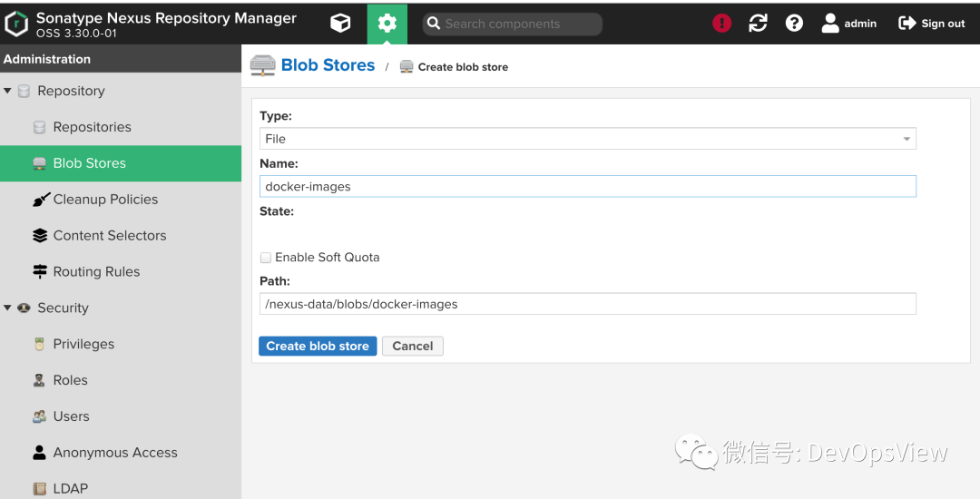Screen dimensions: 980x499
Task: Click the admin user icon
Action: (830, 24)
